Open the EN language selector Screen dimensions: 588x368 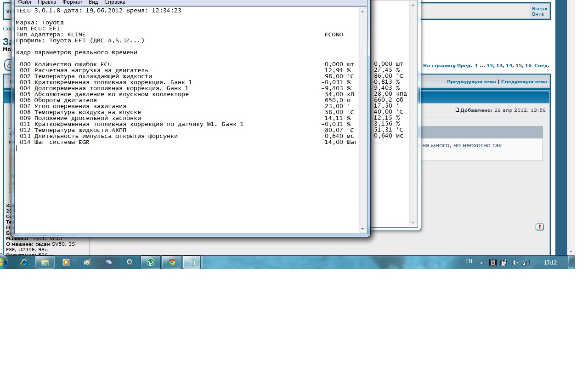(x=469, y=261)
